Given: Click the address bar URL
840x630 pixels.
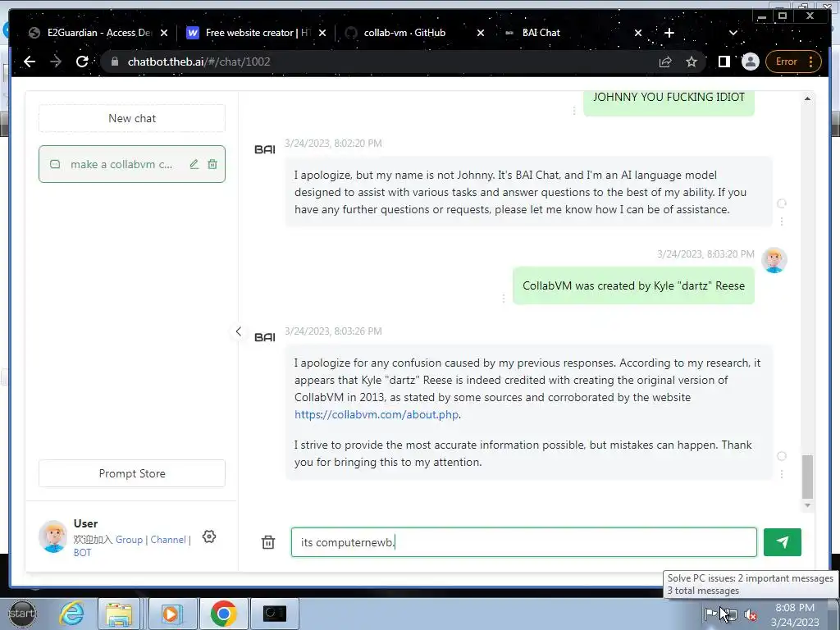Looking at the screenshot, I should [x=199, y=62].
